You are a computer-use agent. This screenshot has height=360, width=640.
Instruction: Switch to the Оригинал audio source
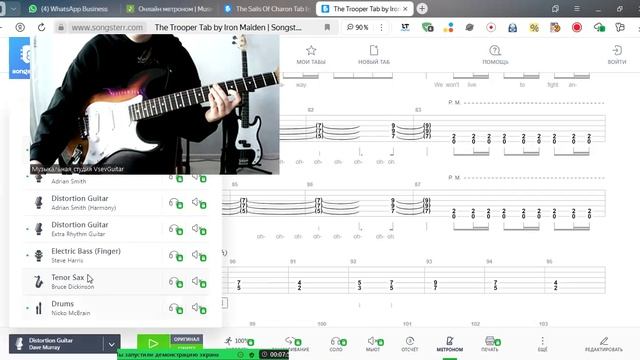click(x=186, y=339)
